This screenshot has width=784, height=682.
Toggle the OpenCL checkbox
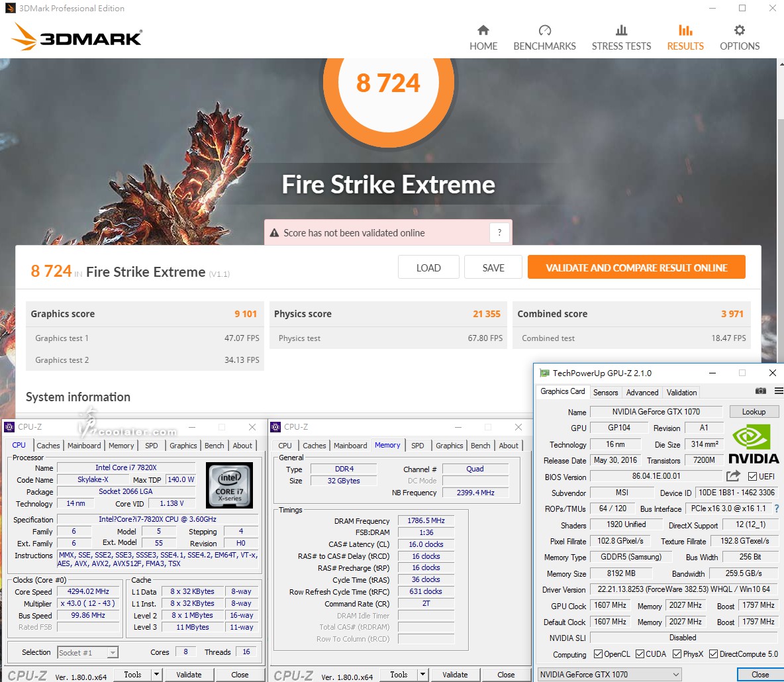pyautogui.click(x=598, y=654)
